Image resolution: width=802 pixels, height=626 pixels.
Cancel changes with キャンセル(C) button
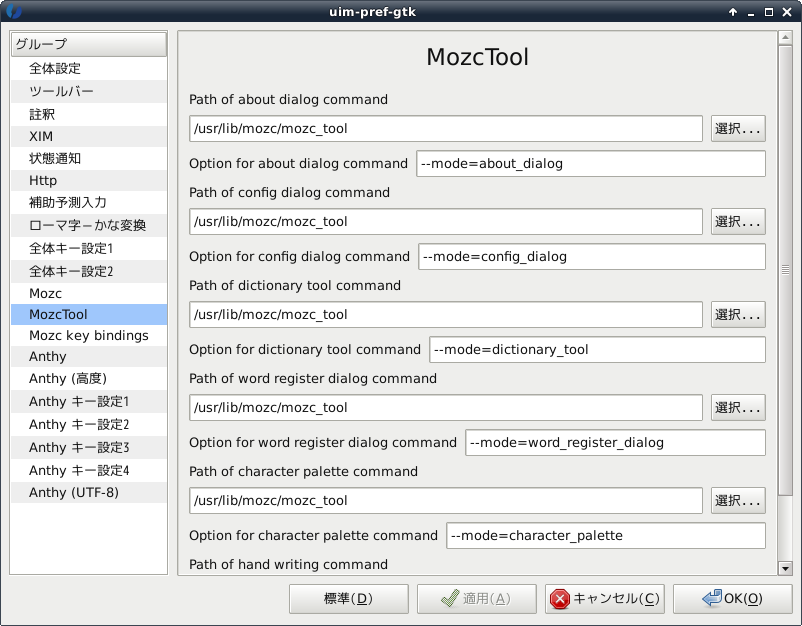tap(605, 599)
